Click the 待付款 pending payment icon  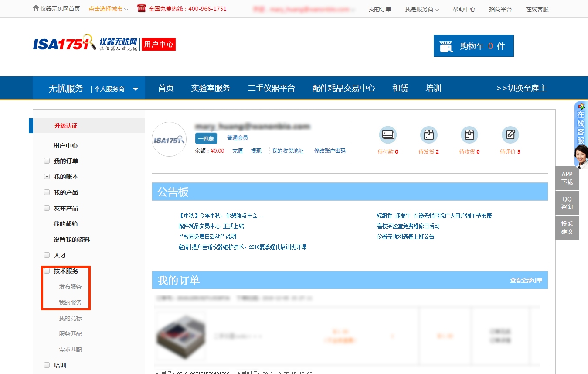(x=387, y=135)
